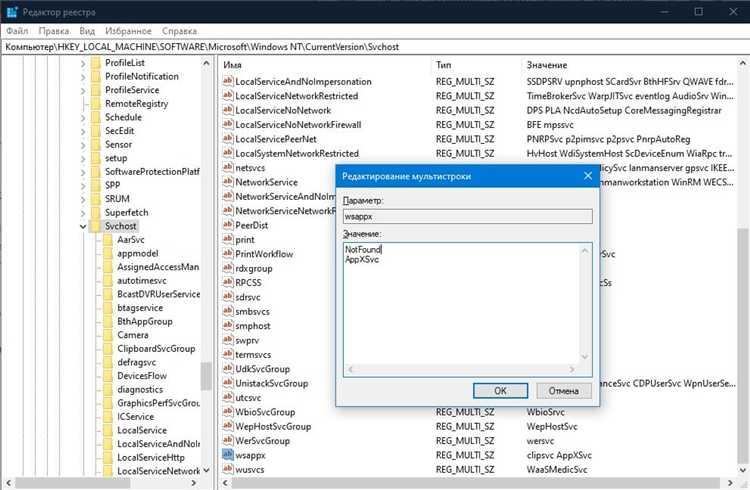This screenshot has width=750, height=490.
Task: Open the Правка menu
Action: (x=54, y=31)
